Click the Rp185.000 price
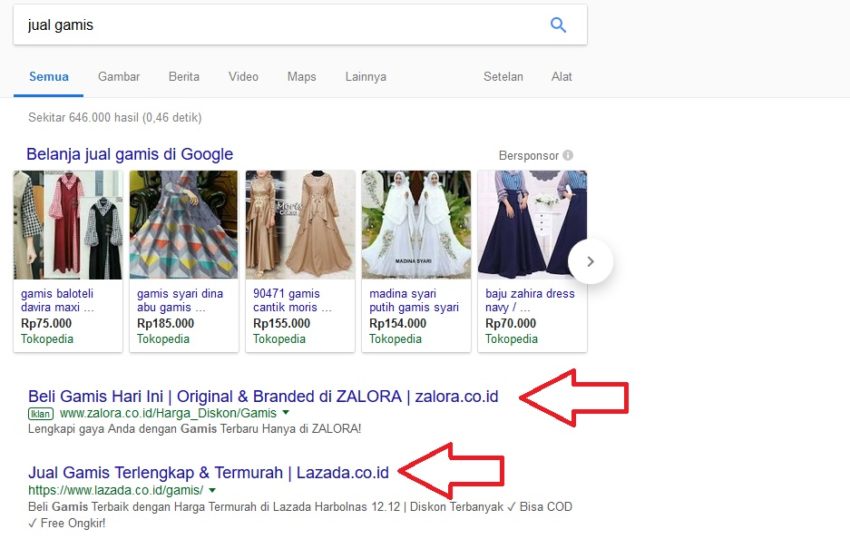Screen dimensions: 850x549 coord(165,324)
